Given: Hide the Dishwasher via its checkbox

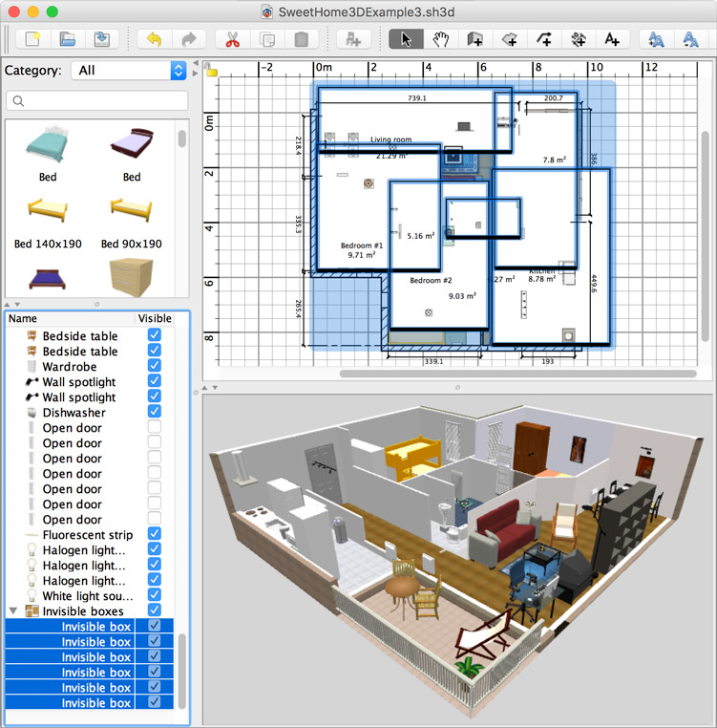Looking at the screenshot, I should 154,413.
